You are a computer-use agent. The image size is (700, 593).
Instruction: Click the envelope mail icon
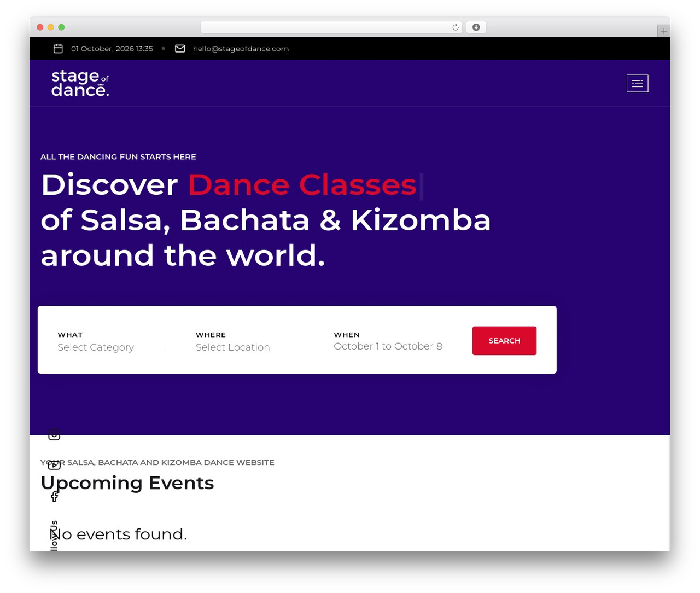(180, 49)
